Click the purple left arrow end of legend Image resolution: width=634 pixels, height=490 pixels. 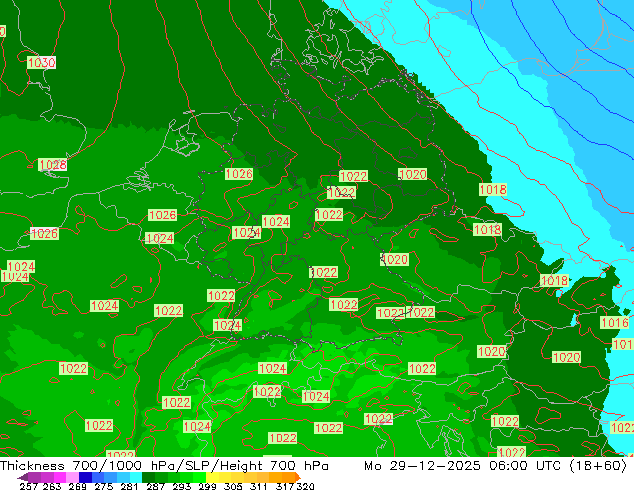point(22,477)
